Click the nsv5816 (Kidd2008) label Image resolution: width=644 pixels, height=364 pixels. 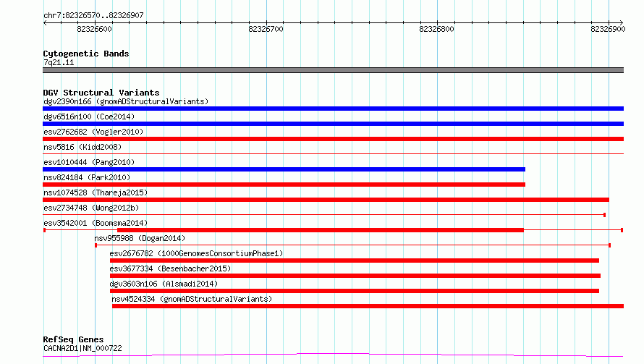tap(82, 147)
